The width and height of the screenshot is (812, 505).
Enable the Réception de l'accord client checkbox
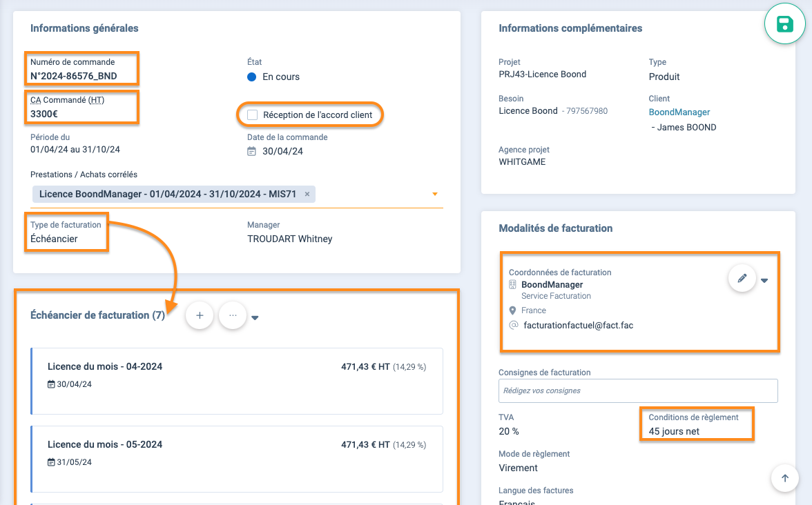tap(253, 115)
